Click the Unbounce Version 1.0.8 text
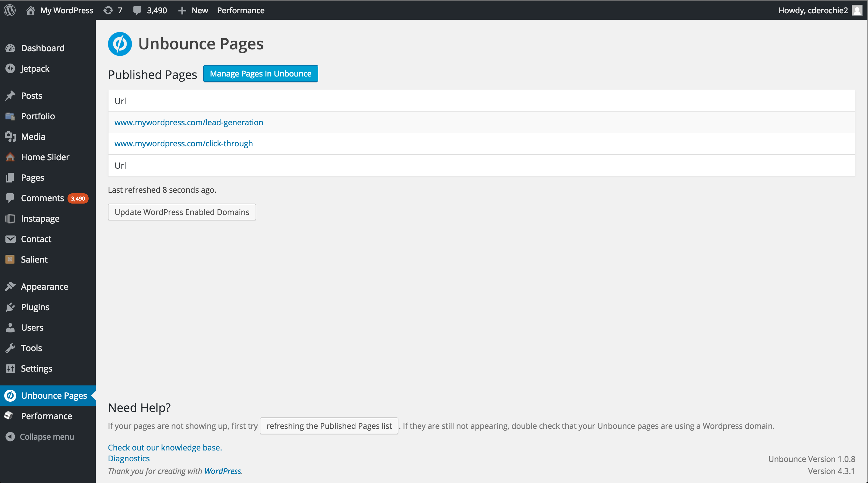 [811, 459]
